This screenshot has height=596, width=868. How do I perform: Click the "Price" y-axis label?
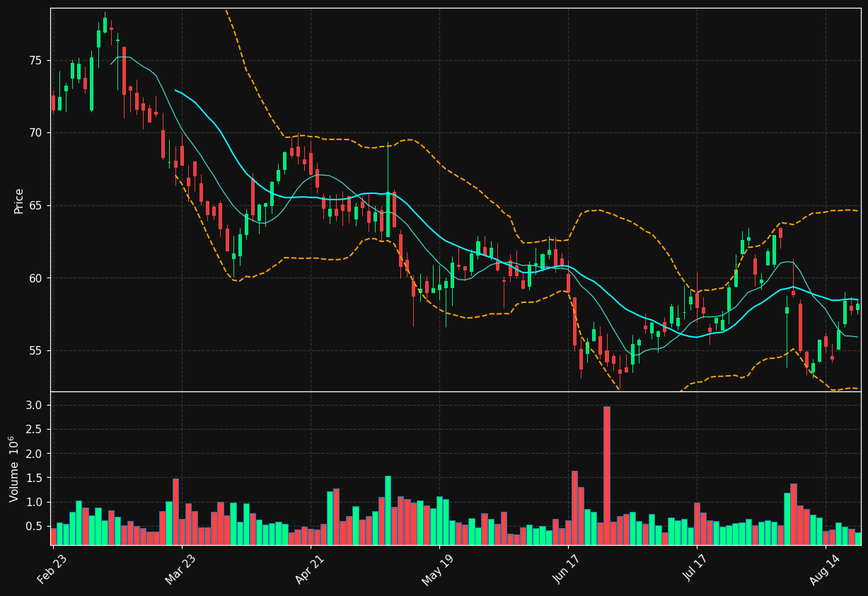[19, 200]
